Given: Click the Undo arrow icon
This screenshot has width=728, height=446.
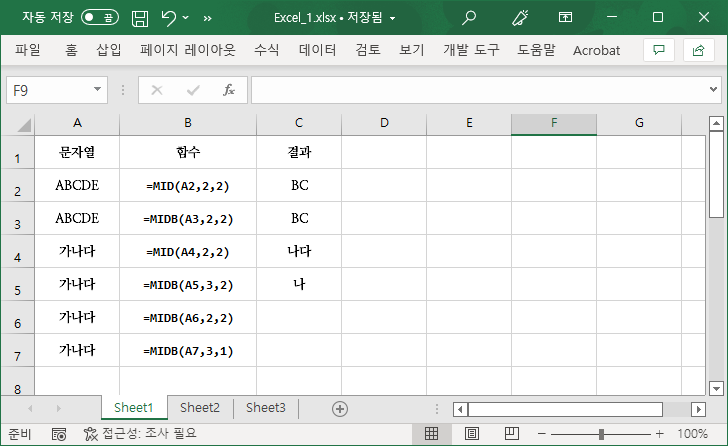Looking at the screenshot, I should [168, 18].
